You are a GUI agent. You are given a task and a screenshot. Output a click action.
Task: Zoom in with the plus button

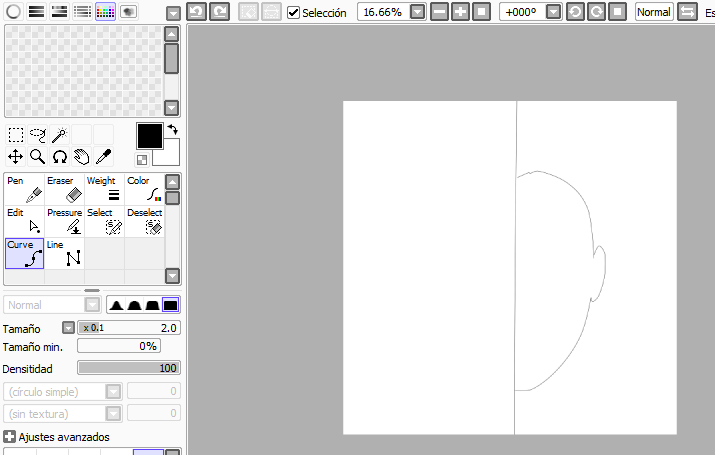pyautogui.click(x=461, y=12)
